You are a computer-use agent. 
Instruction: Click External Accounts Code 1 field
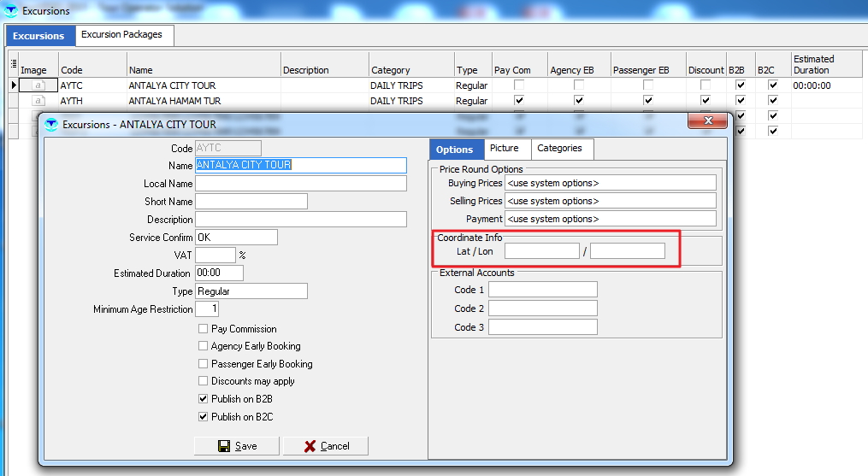click(x=542, y=291)
